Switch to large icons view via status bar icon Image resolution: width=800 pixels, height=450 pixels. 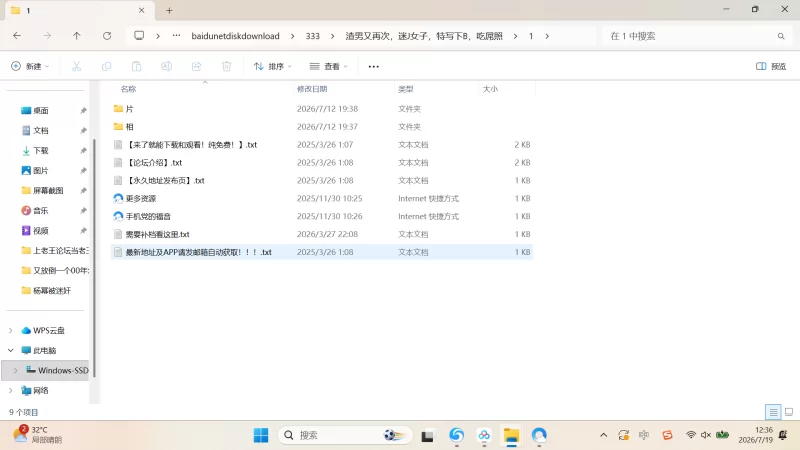point(789,412)
